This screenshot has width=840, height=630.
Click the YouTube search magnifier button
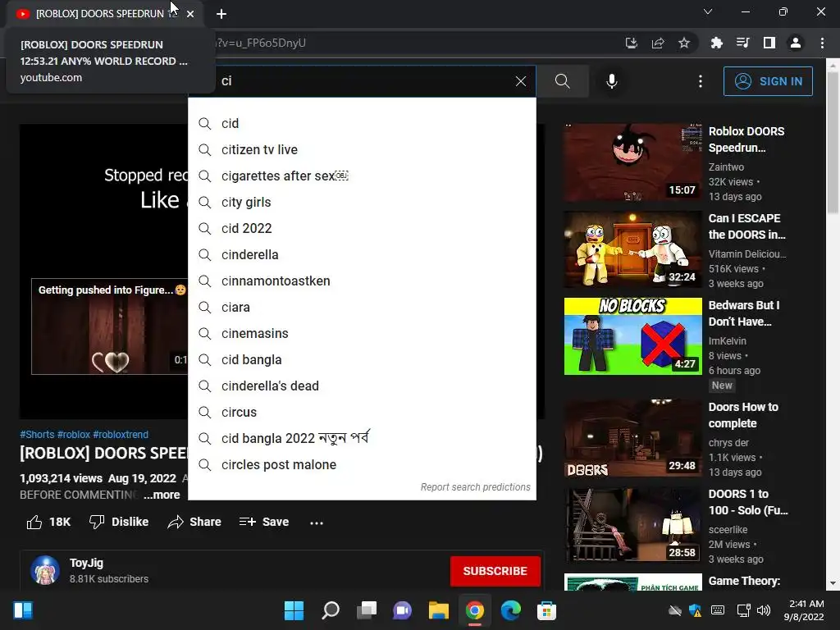pyautogui.click(x=562, y=81)
